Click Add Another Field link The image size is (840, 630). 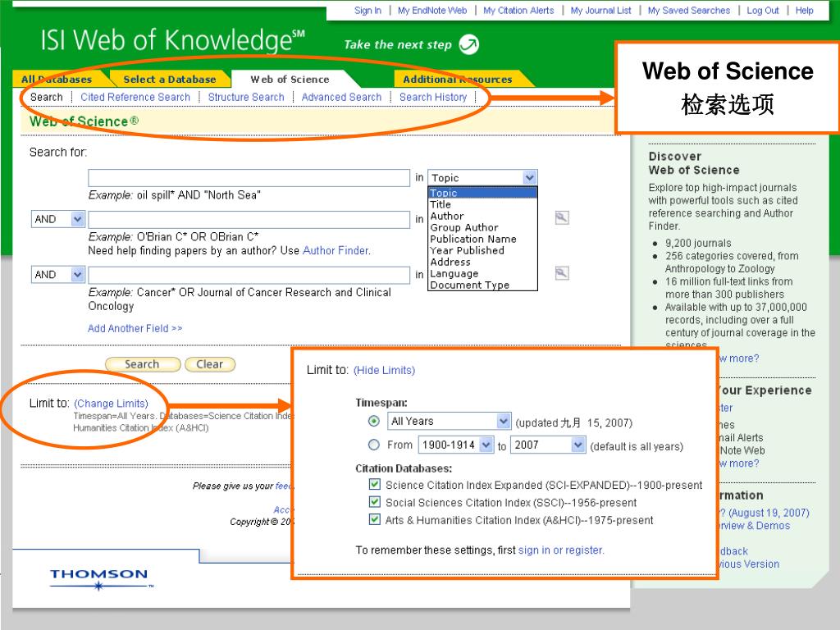(x=135, y=328)
